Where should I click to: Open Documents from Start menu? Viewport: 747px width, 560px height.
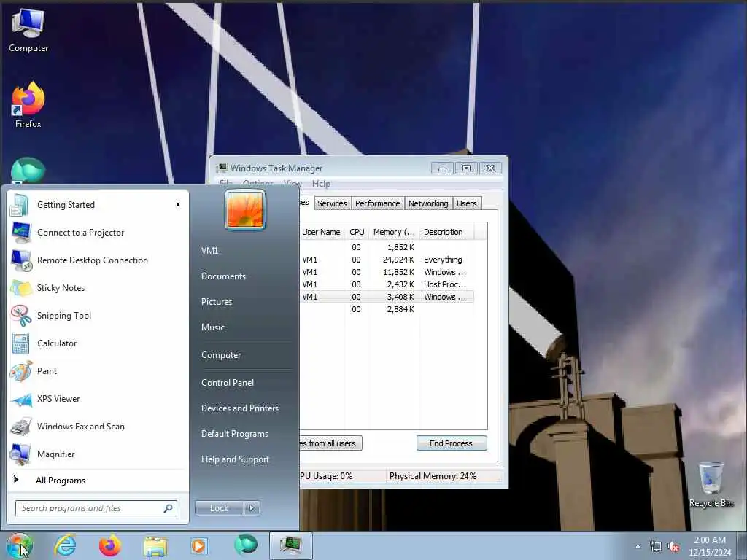coord(223,276)
